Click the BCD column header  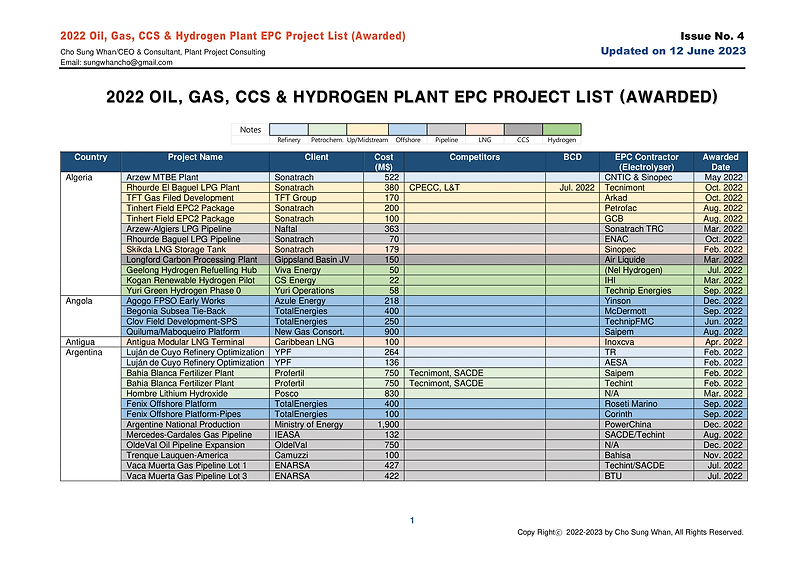click(x=572, y=162)
